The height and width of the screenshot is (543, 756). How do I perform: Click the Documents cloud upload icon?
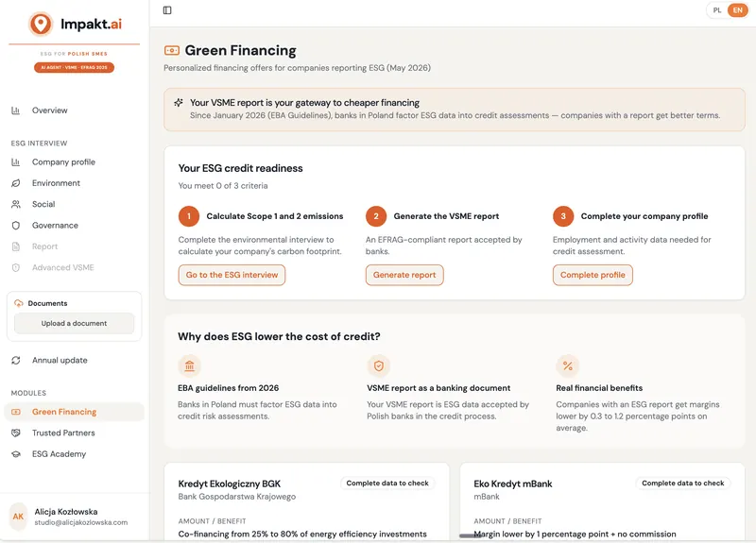(19, 303)
